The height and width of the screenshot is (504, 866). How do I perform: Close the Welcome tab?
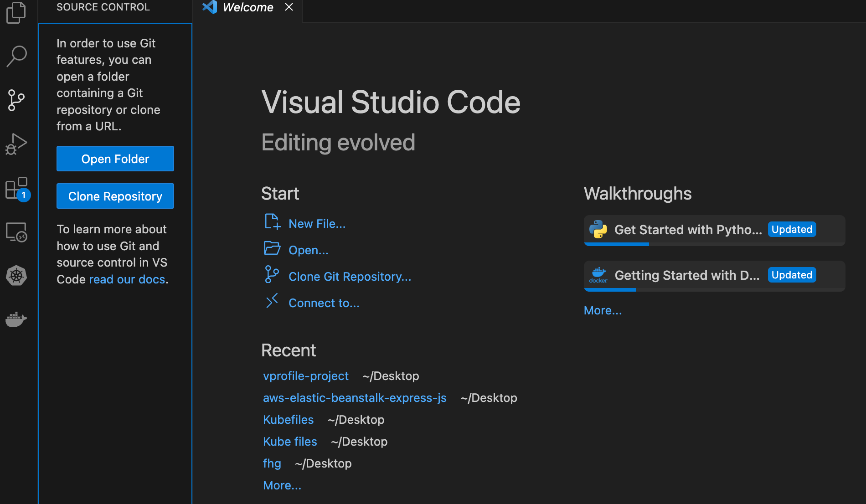point(289,7)
